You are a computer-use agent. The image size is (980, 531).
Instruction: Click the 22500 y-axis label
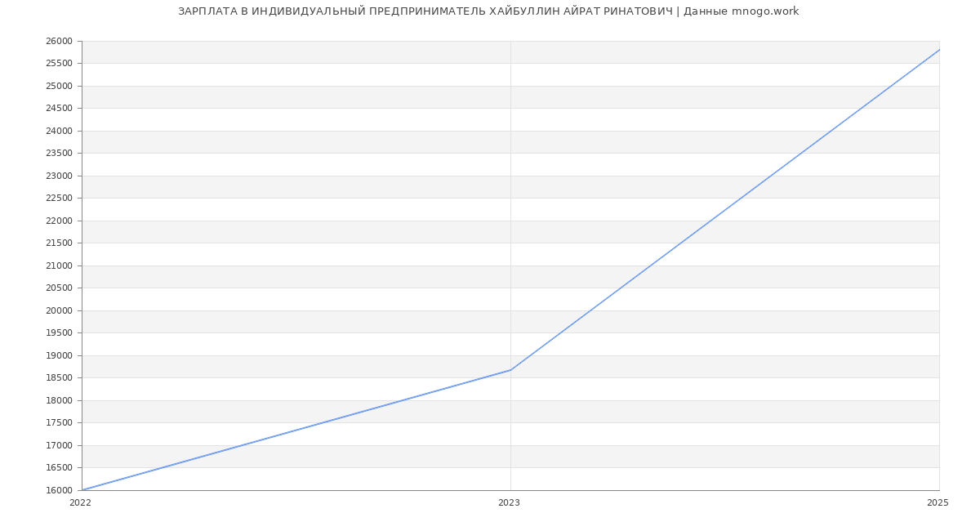(59, 199)
